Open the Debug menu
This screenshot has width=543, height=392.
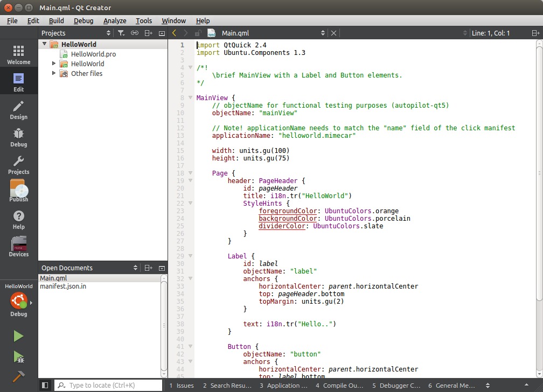[83, 21]
